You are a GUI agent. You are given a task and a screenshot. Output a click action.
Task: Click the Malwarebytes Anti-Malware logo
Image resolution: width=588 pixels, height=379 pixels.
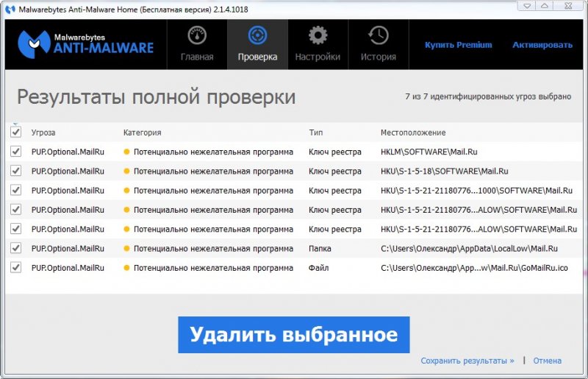click(x=86, y=43)
